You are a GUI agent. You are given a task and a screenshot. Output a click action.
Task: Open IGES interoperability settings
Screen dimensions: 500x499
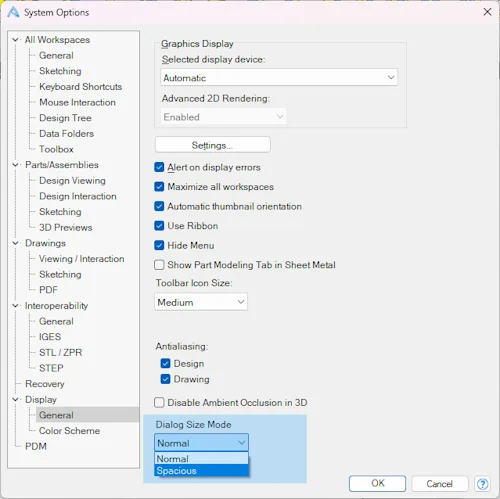50,337
